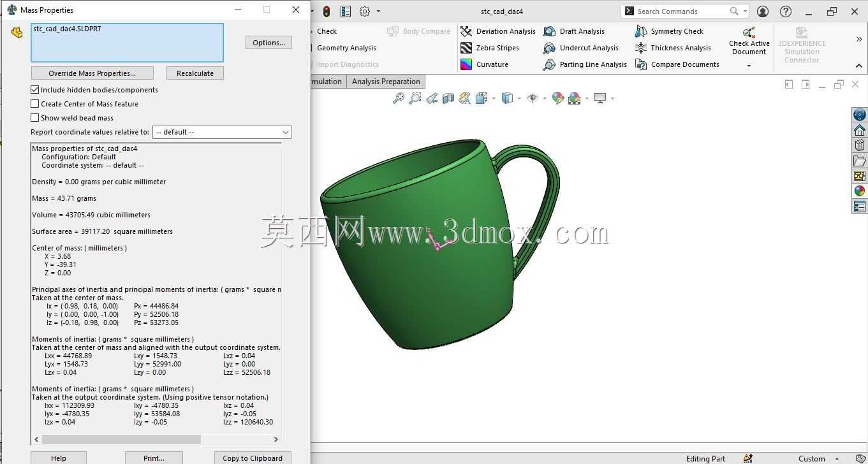Expand Display Style dropdown arrow
The height and width of the screenshot is (464, 868).
coord(519,98)
